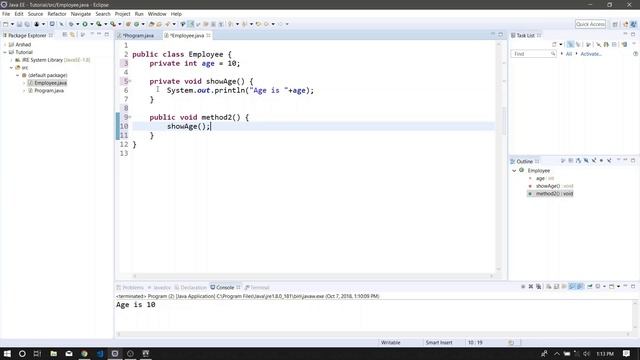Toggle Sort in Outline toolbar
The width and height of the screenshot is (640, 360).
click(578, 161)
